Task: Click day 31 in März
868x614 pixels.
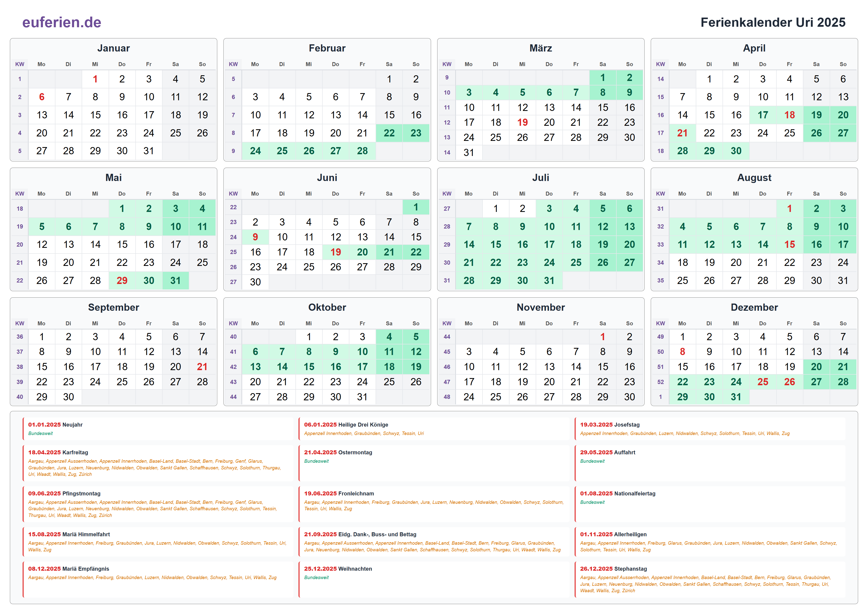Action: 469,153
